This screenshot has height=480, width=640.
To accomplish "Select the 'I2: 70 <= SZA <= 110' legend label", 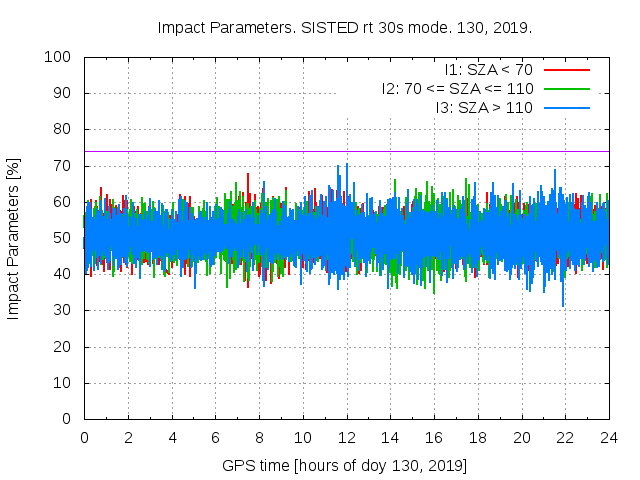I will 457,88.
